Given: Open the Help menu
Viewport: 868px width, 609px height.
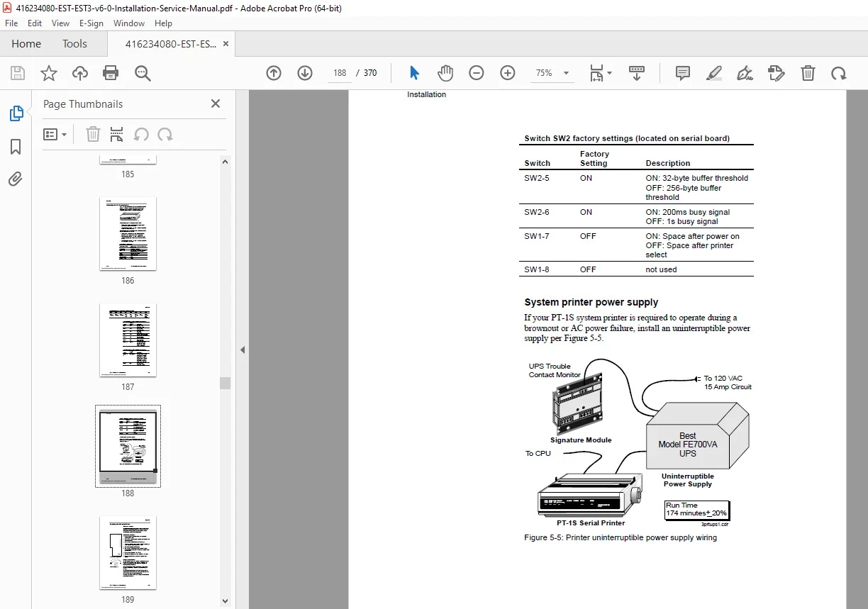Looking at the screenshot, I should (163, 23).
